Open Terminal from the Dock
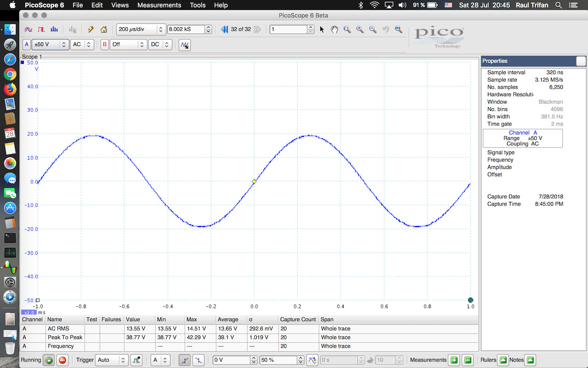This screenshot has height=368, width=588. tap(10, 237)
